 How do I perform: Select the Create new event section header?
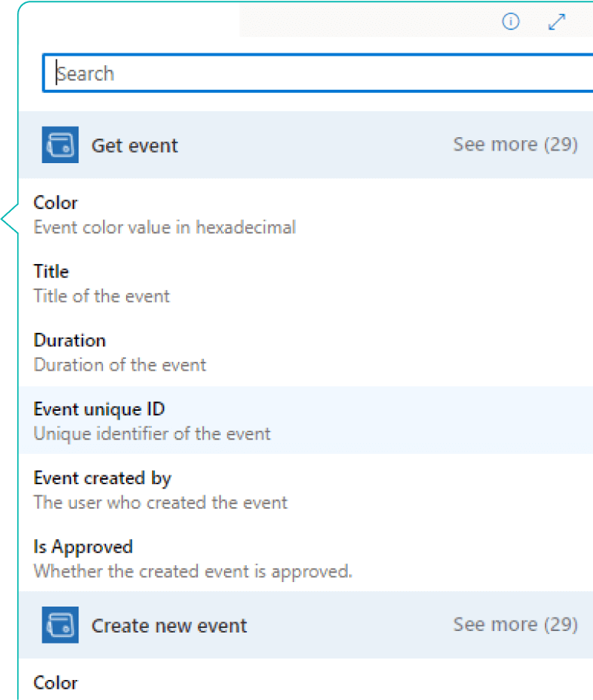click(306, 624)
